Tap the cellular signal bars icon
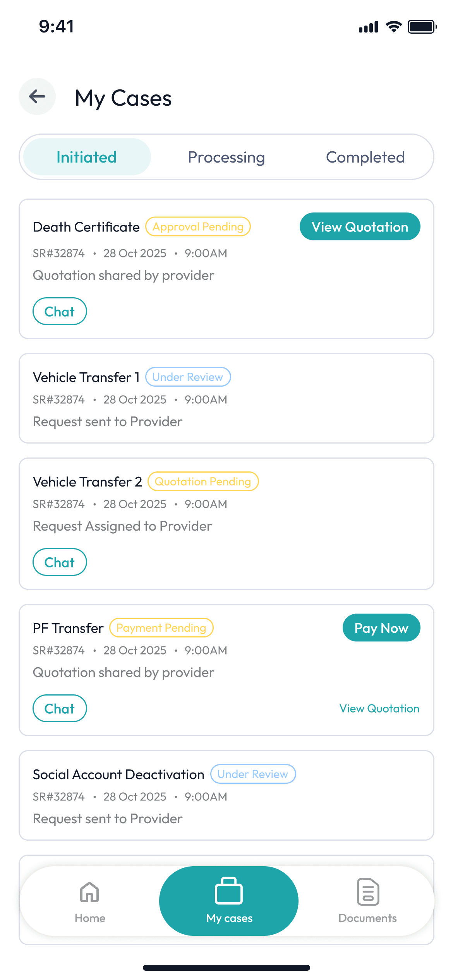Image resolution: width=453 pixels, height=980 pixels. click(368, 27)
